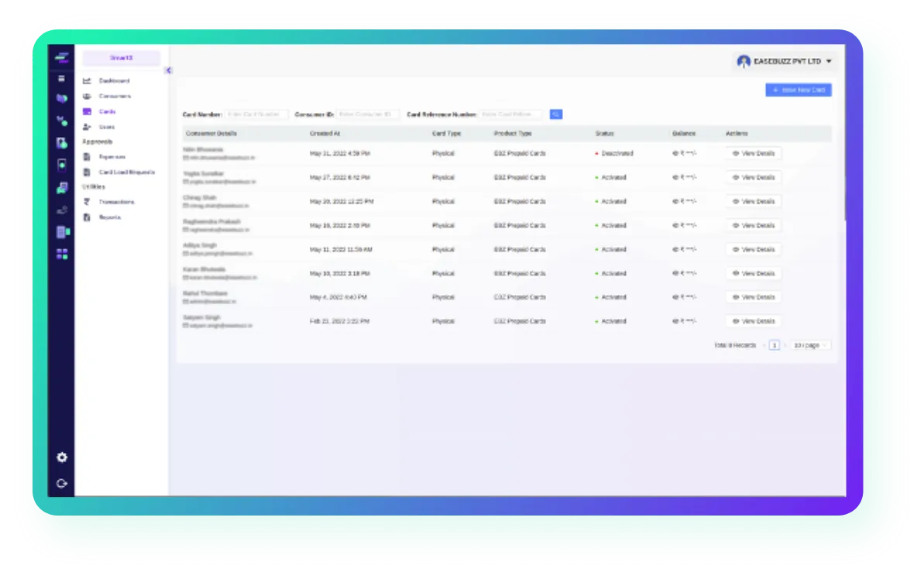Reveal balance for the Feb 23, 2022 card
Viewport: 924px width, 579px height.
click(675, 321)
